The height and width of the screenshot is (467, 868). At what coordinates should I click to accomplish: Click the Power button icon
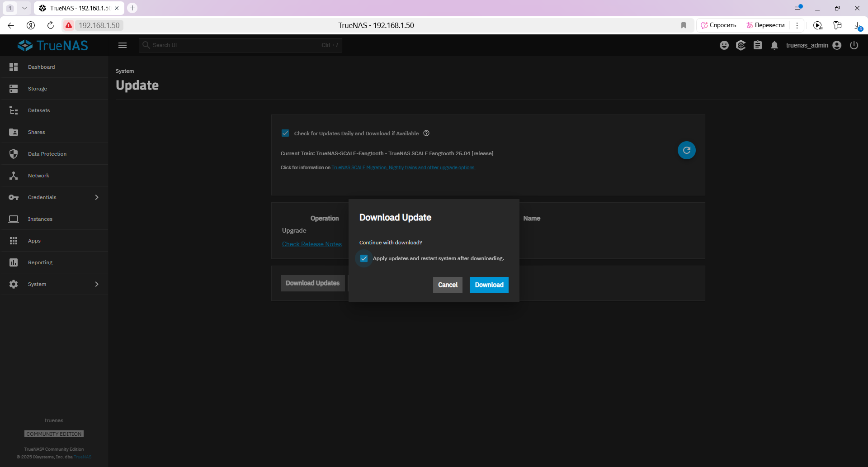pos(854,45)
